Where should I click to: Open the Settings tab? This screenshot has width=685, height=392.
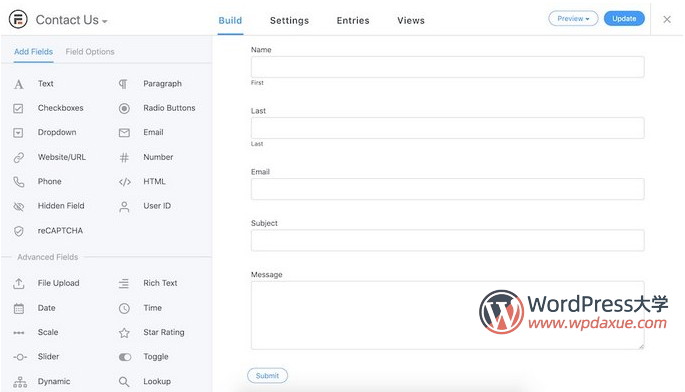click(289, 21)
